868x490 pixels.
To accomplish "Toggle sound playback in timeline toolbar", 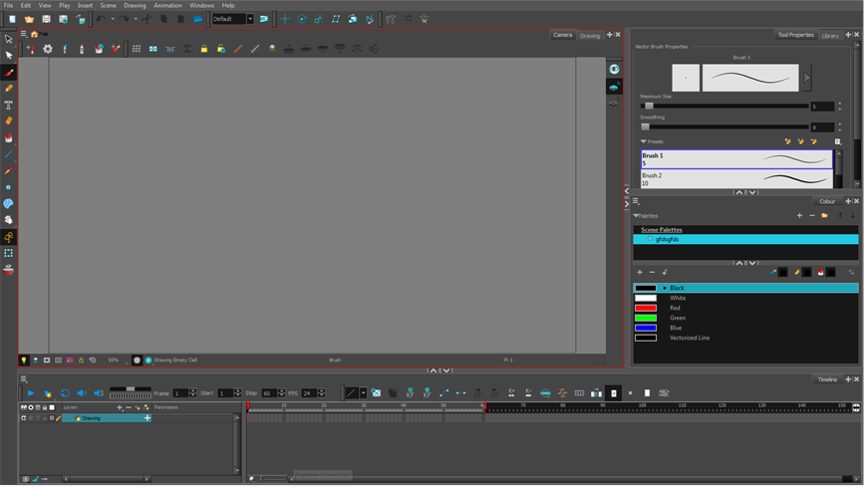I will pyautogui.click(x=82, y=393).
